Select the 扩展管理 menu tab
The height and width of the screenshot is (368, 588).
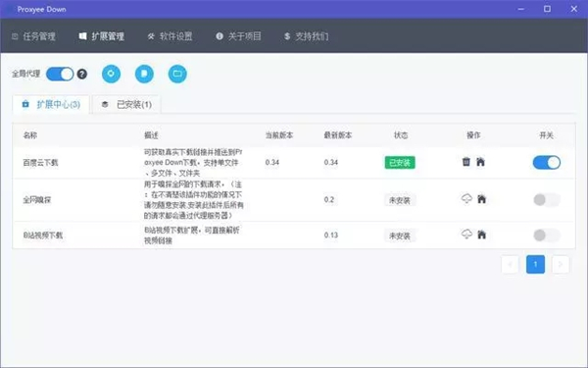click(x=102, y=36)
